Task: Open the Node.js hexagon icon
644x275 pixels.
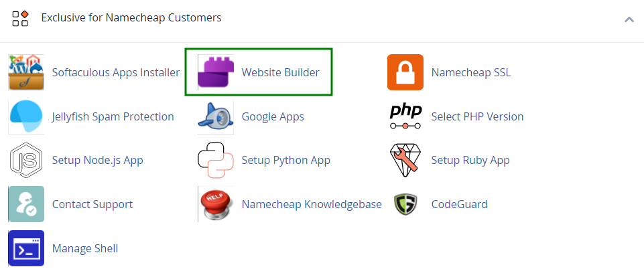Action: pyautogui.click(x=26, y=160)
